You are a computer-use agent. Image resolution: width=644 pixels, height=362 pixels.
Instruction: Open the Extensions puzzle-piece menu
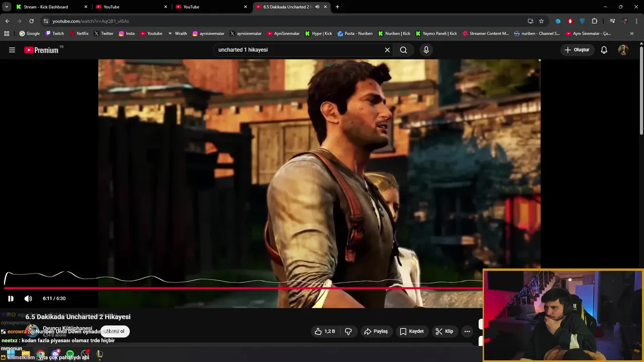click(x=595, y=21)
